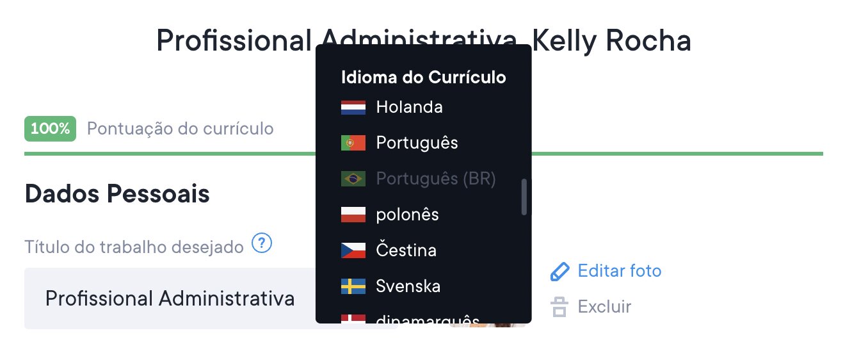Viewport: 868px width, 360px height.
Task: Switch the resume language to Svenska
Action: point(408,286)
